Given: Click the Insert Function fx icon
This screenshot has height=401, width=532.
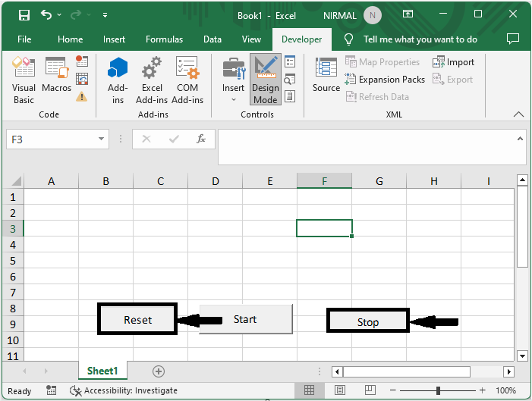Looking at the screenshot, I should [x=201, y=139].
